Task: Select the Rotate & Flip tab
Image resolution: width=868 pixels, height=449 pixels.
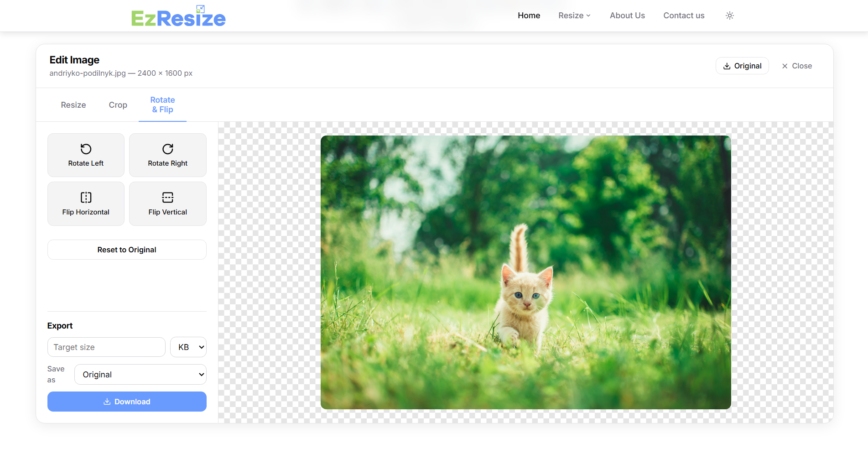Action: [162, 105]
